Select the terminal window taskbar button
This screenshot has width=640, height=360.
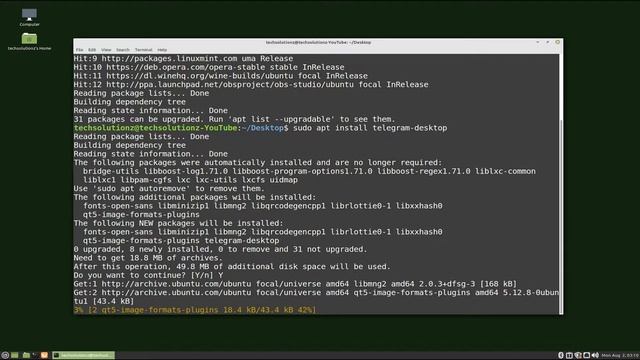tap(84, 355)
